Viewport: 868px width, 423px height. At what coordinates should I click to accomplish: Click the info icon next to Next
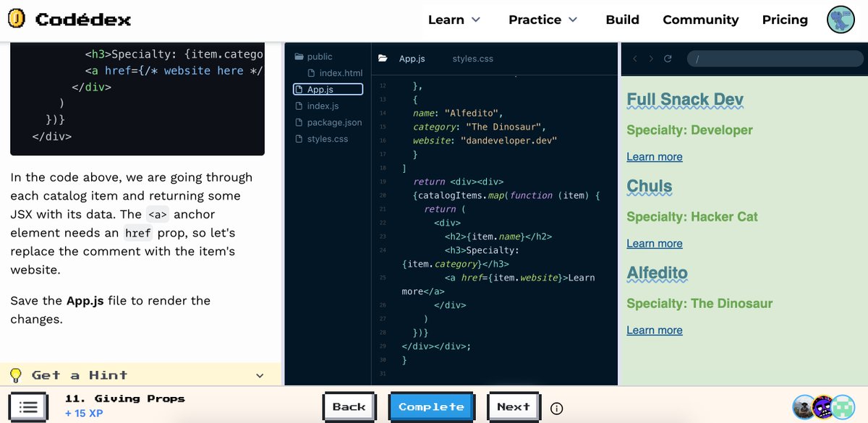[556, 408]
